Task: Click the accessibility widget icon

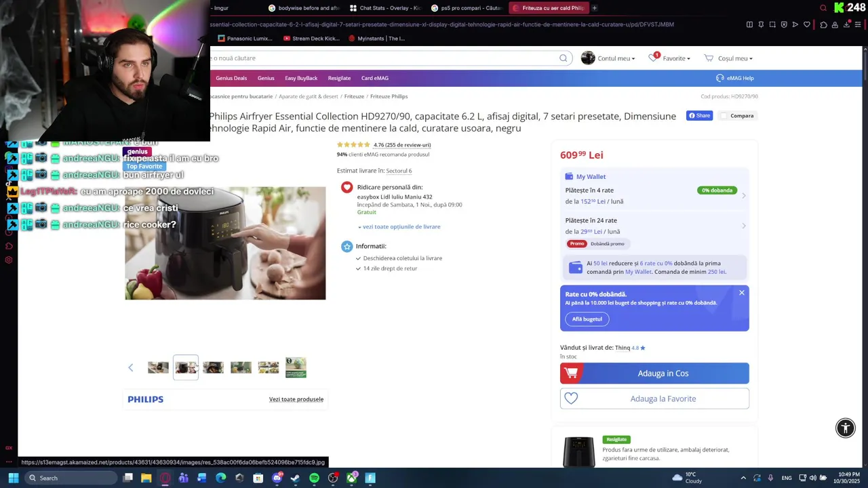Action: (846, 428)
